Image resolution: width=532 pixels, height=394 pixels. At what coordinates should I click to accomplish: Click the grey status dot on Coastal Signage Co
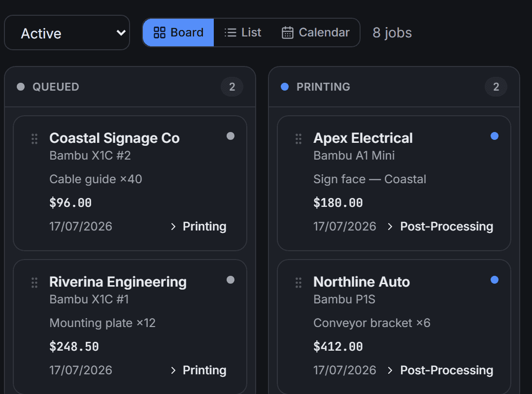click(x=231, y=136)
